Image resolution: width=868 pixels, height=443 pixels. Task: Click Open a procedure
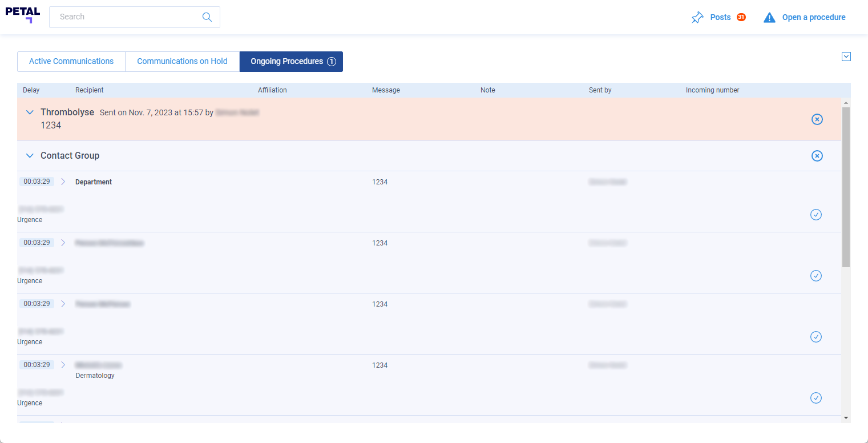coord(814,18)
